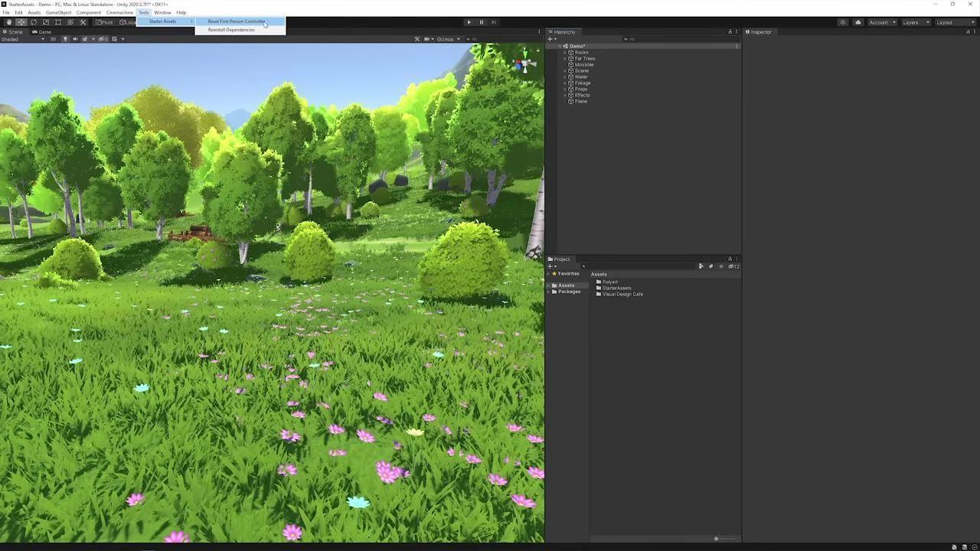This screenshot has width=980, height=551.
Task: Click the Play button
Action: (x=469, y=22)
